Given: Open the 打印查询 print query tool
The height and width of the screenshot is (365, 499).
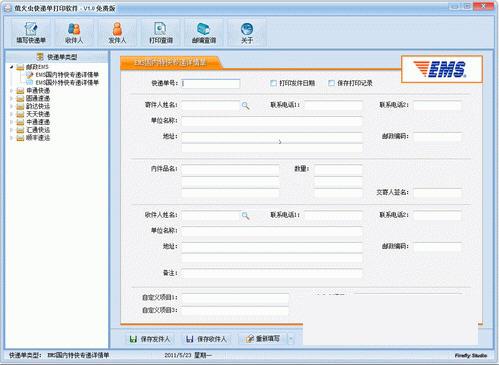Looking at the screenshot, I should click(160, 33).
